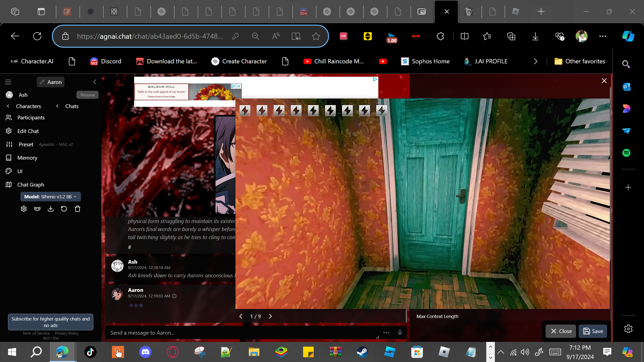Open the Model Stheno v3.2 8B dropdown

coord(51,197)
